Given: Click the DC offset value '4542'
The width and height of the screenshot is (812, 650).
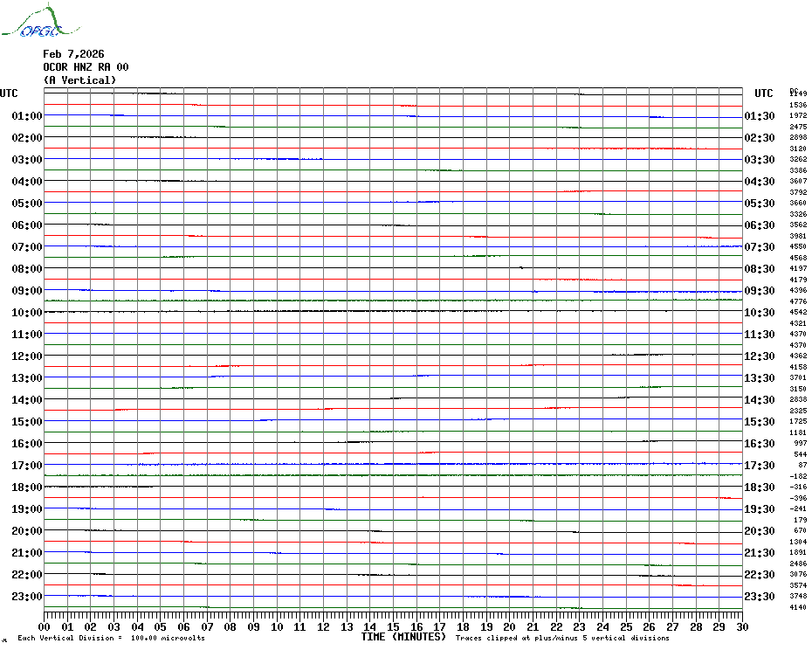Looking at the screenshot, I should pos(798,312).
